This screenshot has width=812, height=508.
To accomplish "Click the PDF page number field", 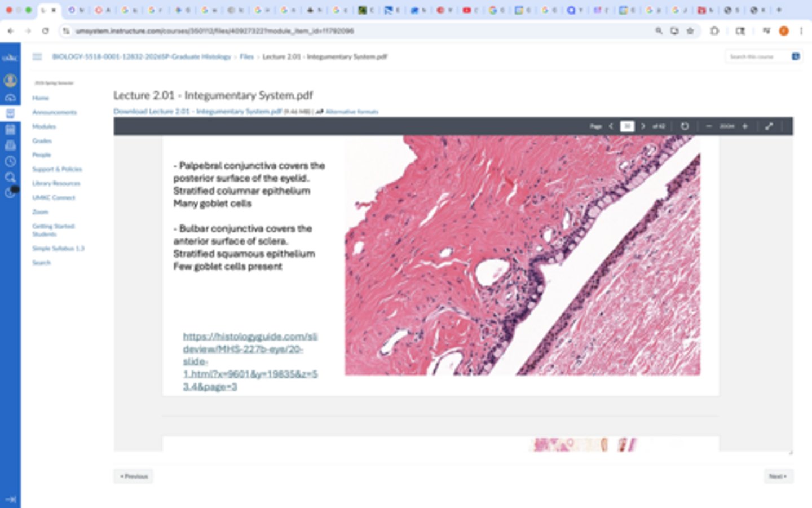I will click(627, 126).
